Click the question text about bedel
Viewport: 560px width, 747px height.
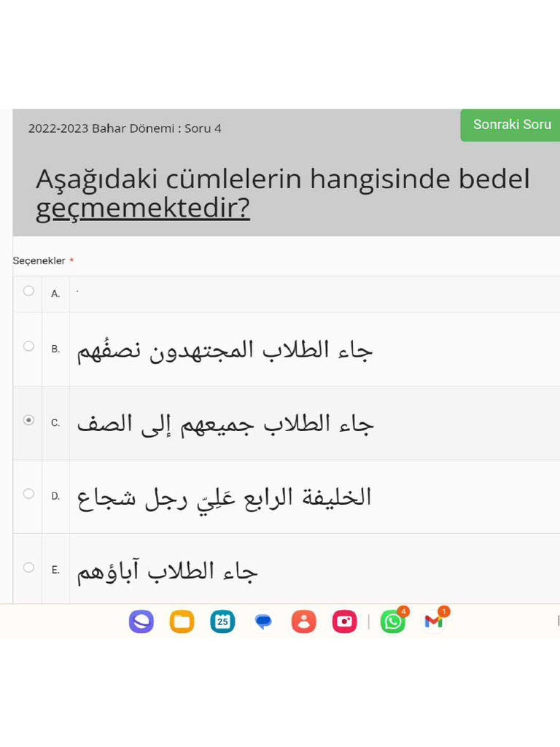coord(283,193)
